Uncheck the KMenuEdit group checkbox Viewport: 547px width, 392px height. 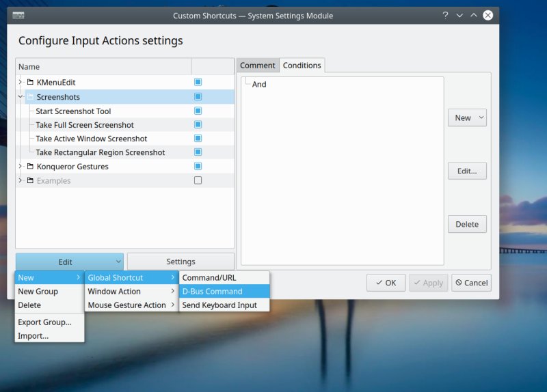[198, 82]
